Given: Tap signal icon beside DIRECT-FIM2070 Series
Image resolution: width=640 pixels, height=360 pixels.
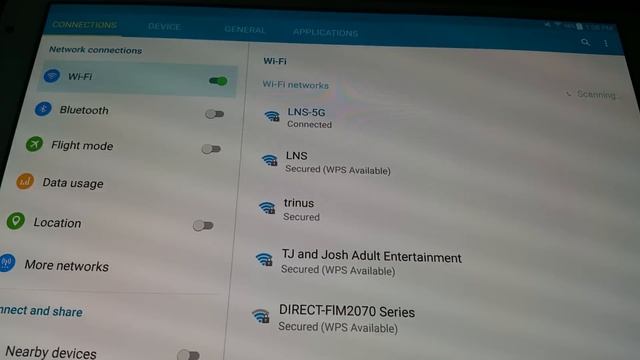Looking at the screenshot, I should [261, 316].
